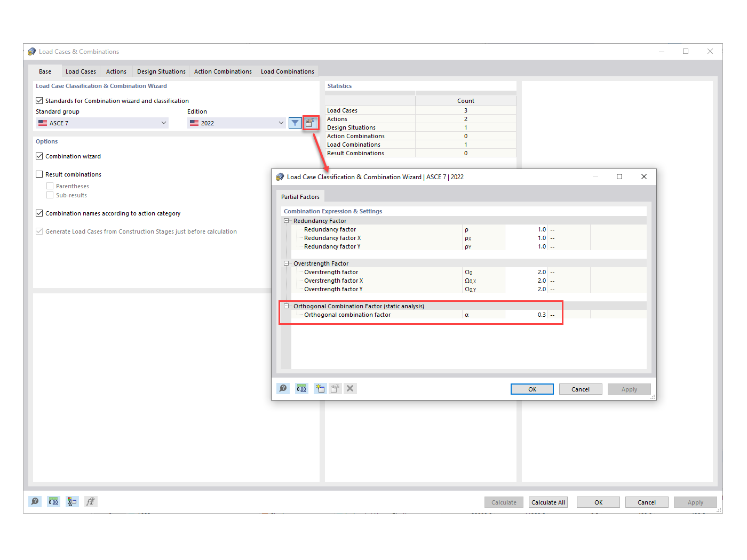Open the Edition 2022 dropdown
The width and height of the screenshot is (747, 560).
pyautogui.click(x=237, y=123)
